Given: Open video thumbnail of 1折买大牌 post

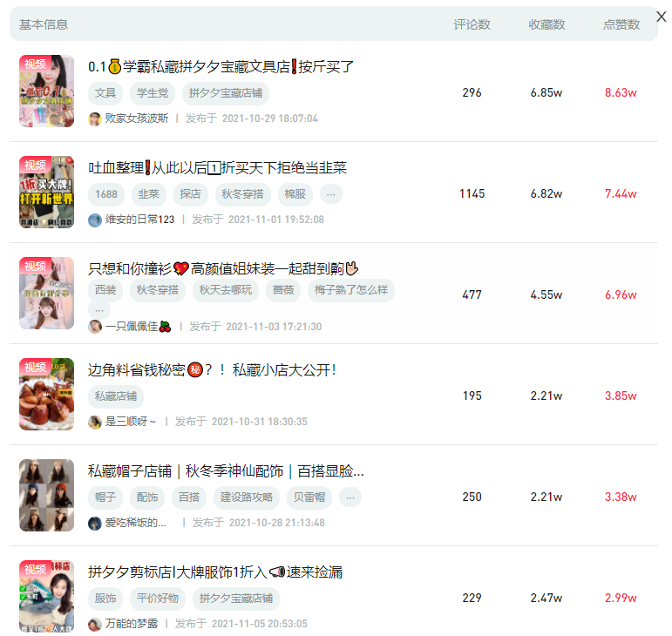Looking at the screenshot, I should click(47, 192).
